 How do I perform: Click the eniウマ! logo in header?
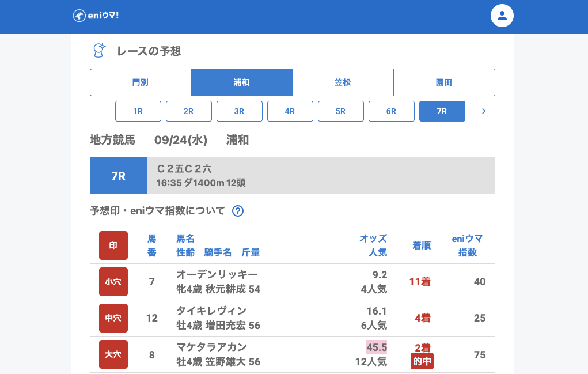[96, 16]
